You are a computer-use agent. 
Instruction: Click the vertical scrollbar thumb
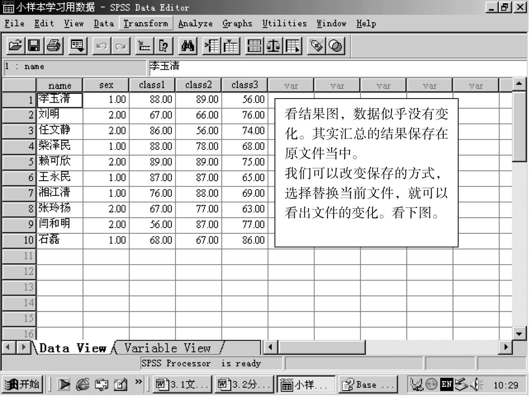pyautogui.click(x=519, y=126)
